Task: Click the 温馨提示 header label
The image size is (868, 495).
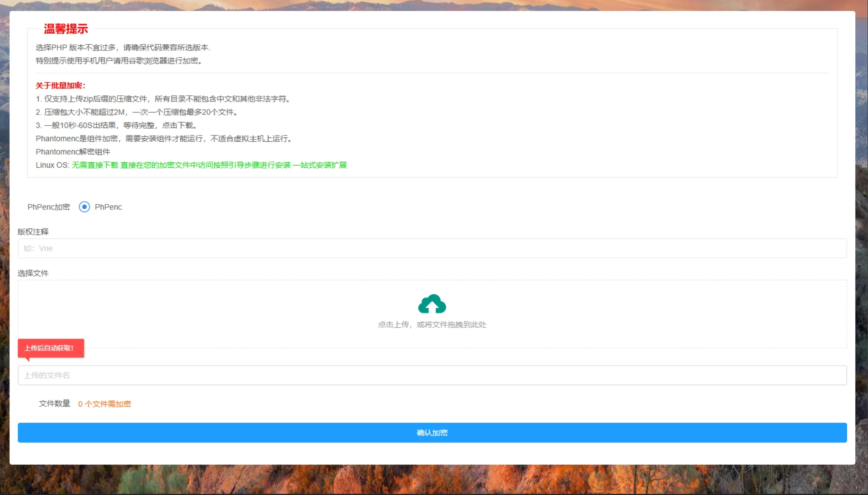Action: click(x=65, y=29)
